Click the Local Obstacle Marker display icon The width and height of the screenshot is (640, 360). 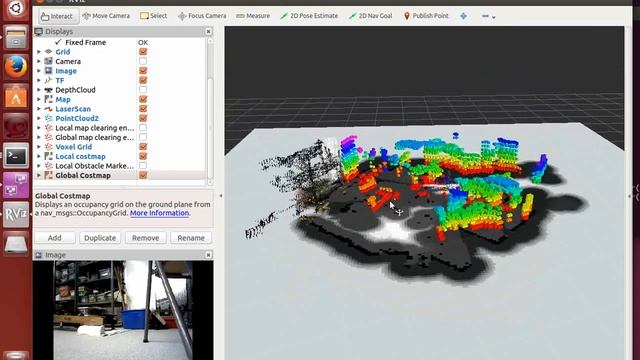click(49, 166)
